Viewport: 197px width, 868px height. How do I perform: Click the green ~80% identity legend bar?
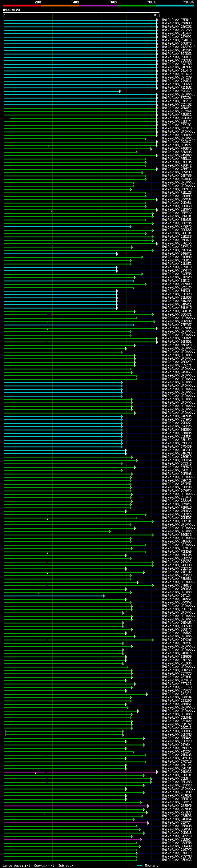pos(137,6)
